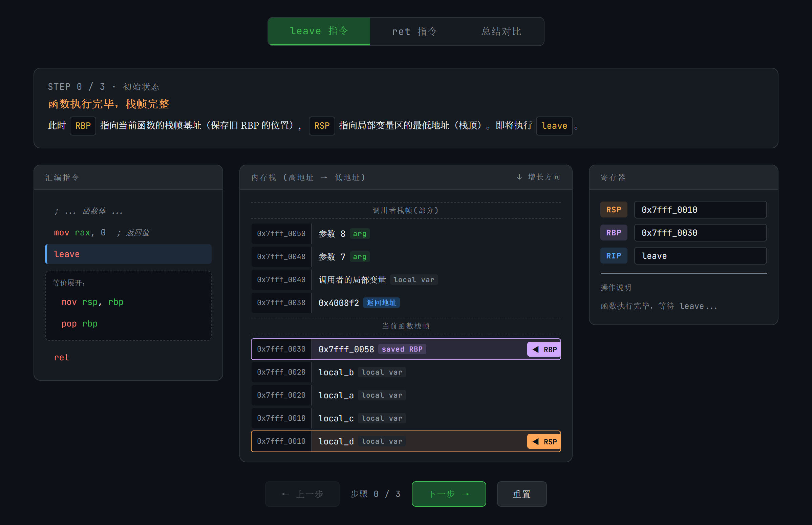Click the 上一步 previous step button

(x=302, y=494)
